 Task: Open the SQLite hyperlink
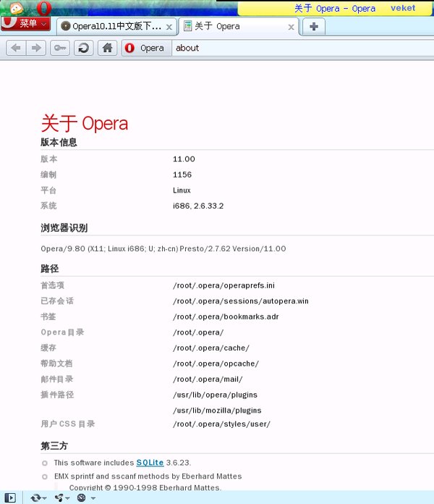[x=150, y=462]
